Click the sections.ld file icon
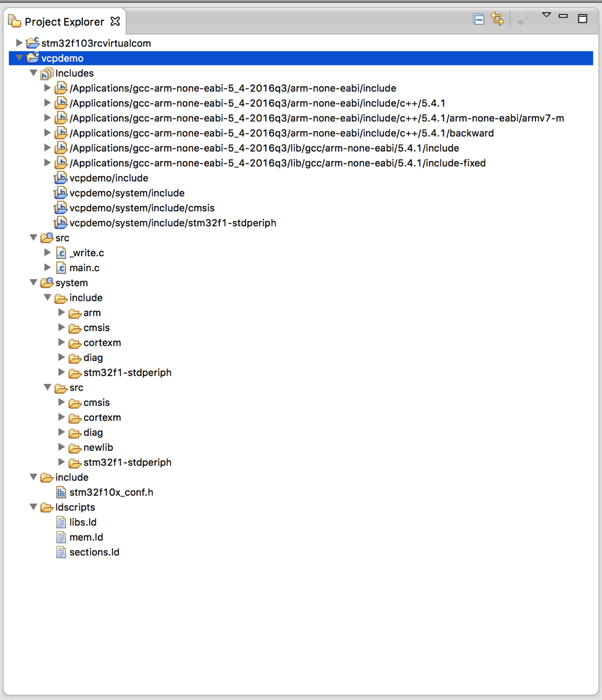Screen dimensions: 602x700 61,552
